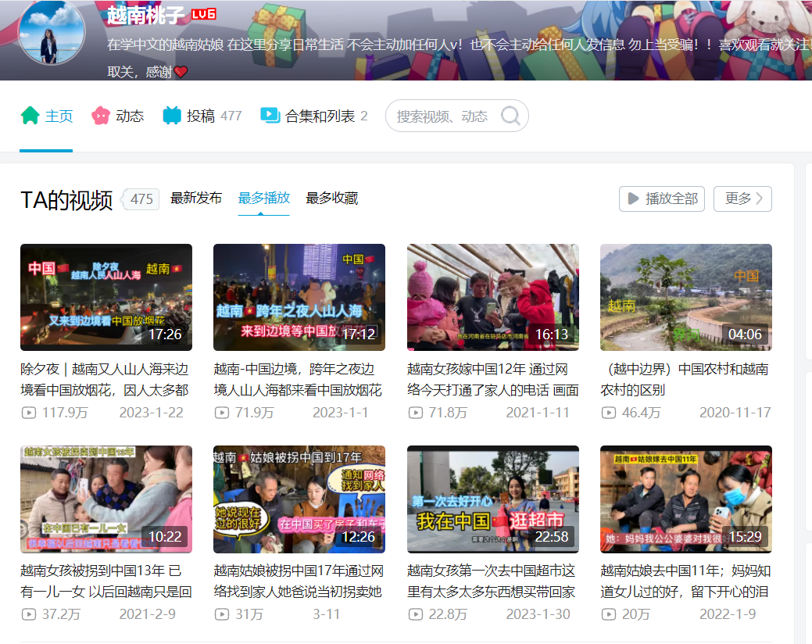Open title 越南-中国边境，跨年之夜

(298, 380)
